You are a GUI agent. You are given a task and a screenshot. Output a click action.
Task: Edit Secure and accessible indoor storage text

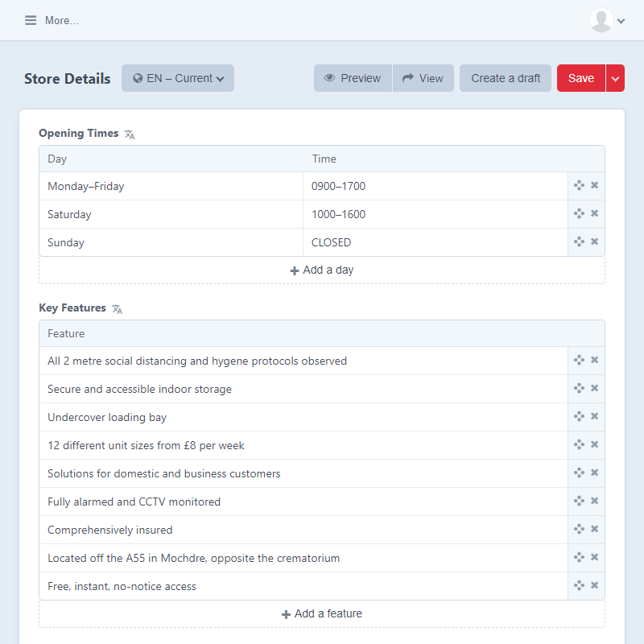(303, 389)
